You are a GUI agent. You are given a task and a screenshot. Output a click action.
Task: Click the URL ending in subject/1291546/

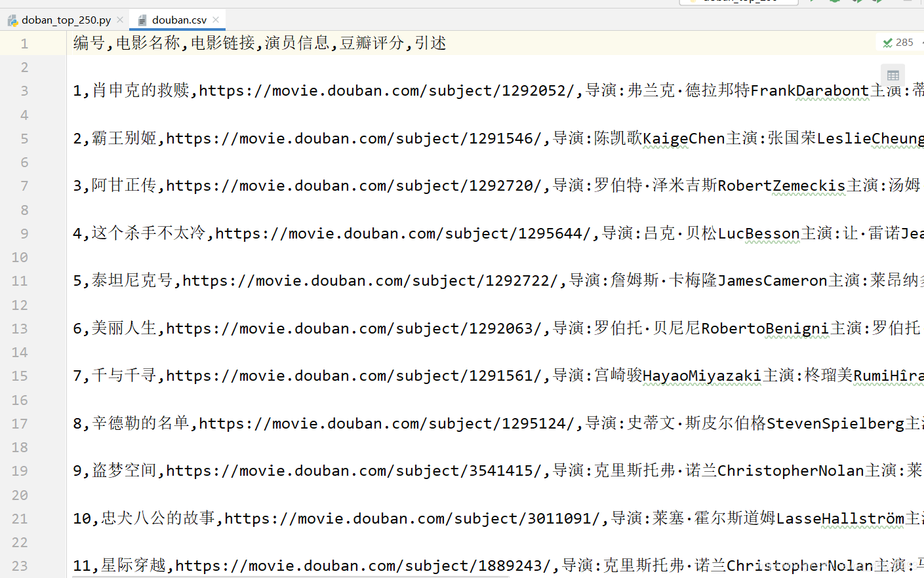click(x=354, y=138)
